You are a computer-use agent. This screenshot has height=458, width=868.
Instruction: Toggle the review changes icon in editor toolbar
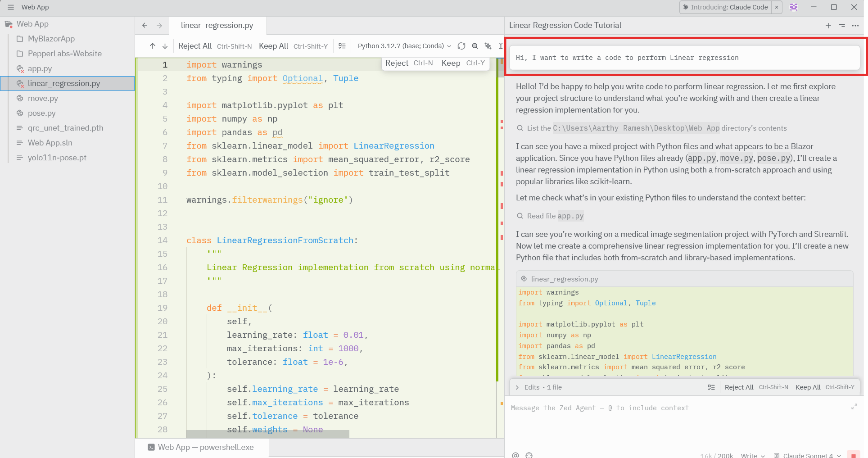point(342,46)
